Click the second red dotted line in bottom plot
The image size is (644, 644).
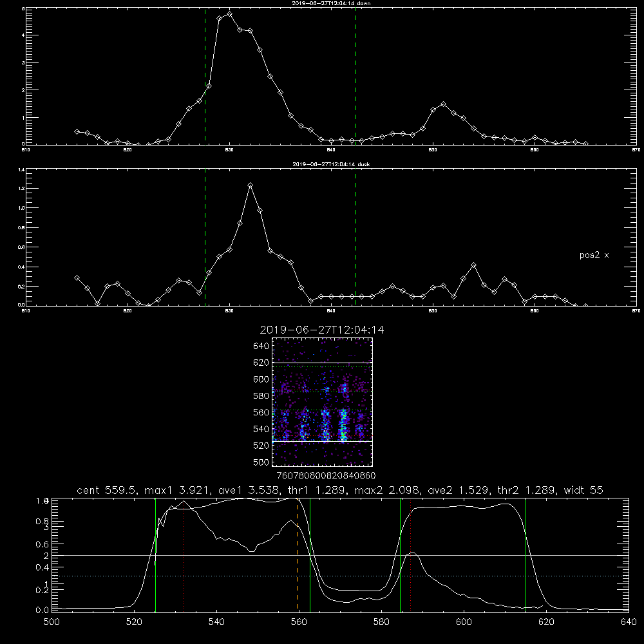point(410,555)
